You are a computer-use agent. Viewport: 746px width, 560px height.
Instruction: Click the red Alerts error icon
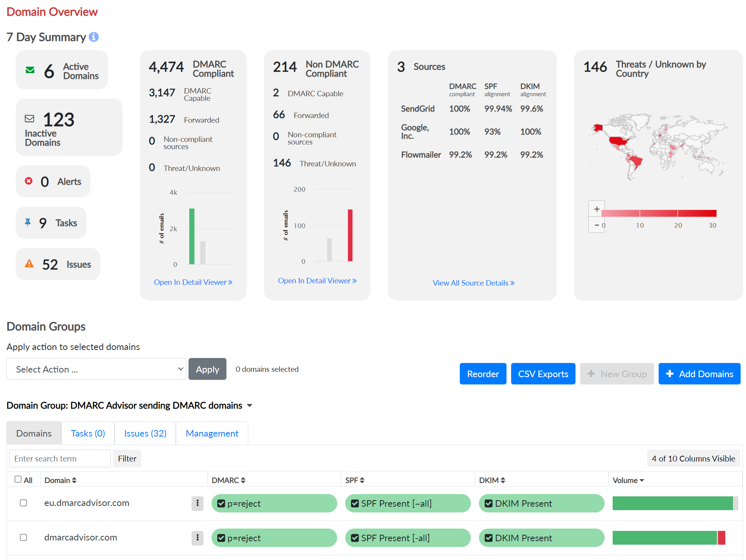pyautogui.click(x=29, y=181)
